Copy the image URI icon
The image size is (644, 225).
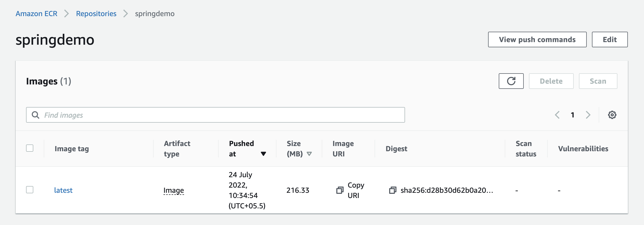coord(340,190)
